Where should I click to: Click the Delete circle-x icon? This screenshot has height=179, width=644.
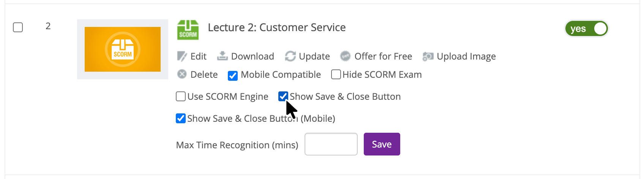click(182, 74)
